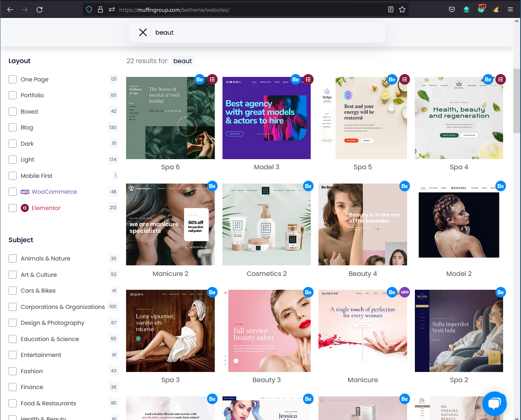Click the Be badge on Beauty 4
Screen dimensions: 521x420
[404, 186]
